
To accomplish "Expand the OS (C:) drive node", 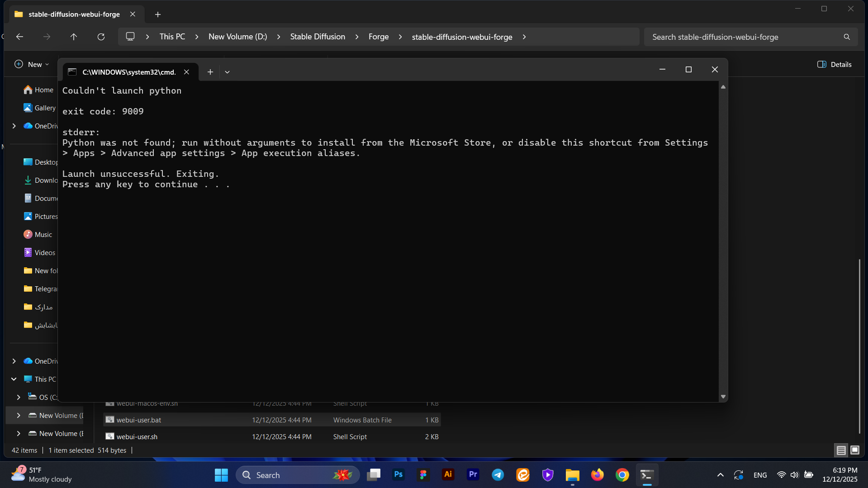I will click(19, 397).
